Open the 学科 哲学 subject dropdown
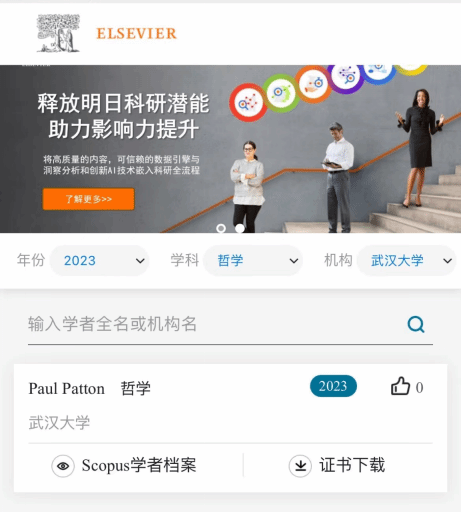 253,261
